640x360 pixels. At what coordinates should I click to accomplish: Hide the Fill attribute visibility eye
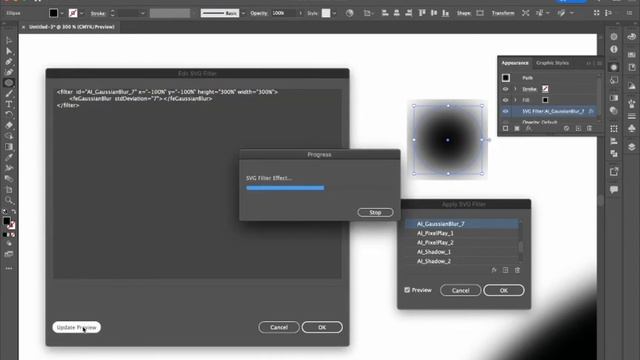(505, 100)
